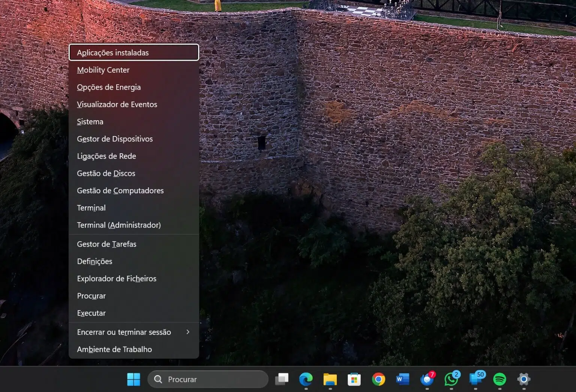This screenshot has width=576, height=392.
Task: Select Aplicações instaladas menu entry
Action: tap(133, 52)
